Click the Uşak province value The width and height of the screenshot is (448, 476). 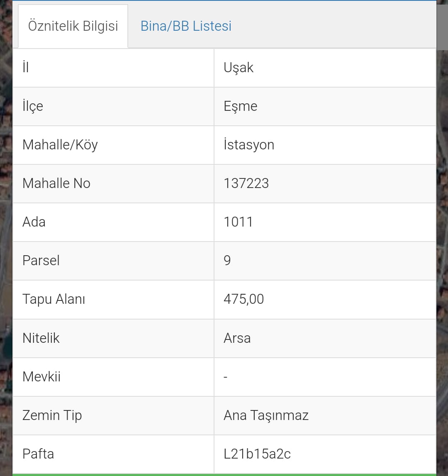(x=239, y=68)
